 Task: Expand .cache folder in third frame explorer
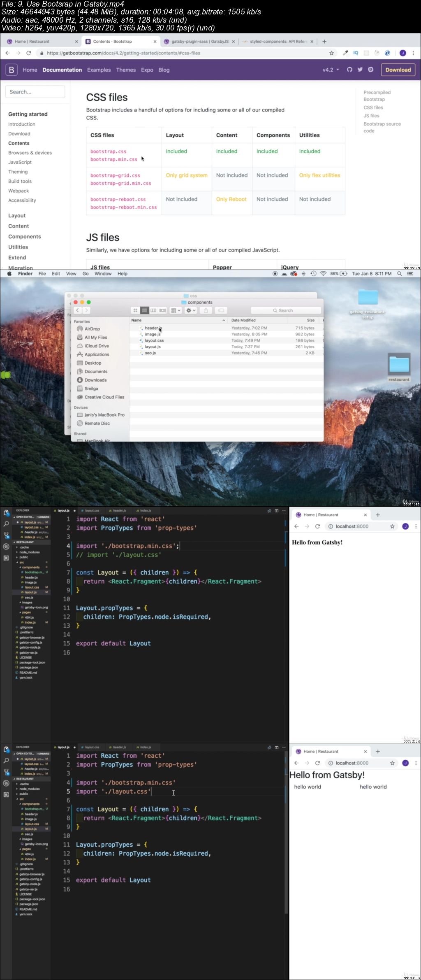[x=24, y=547]
